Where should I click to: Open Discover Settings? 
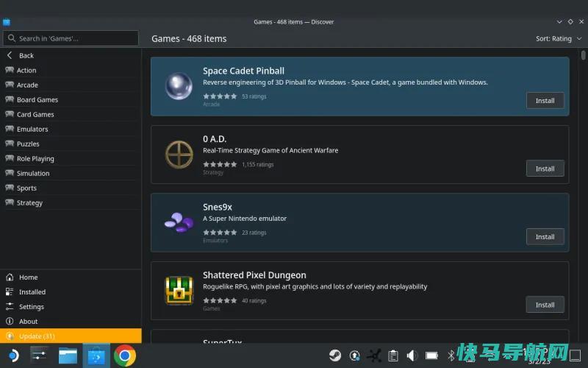click(71, 306)
